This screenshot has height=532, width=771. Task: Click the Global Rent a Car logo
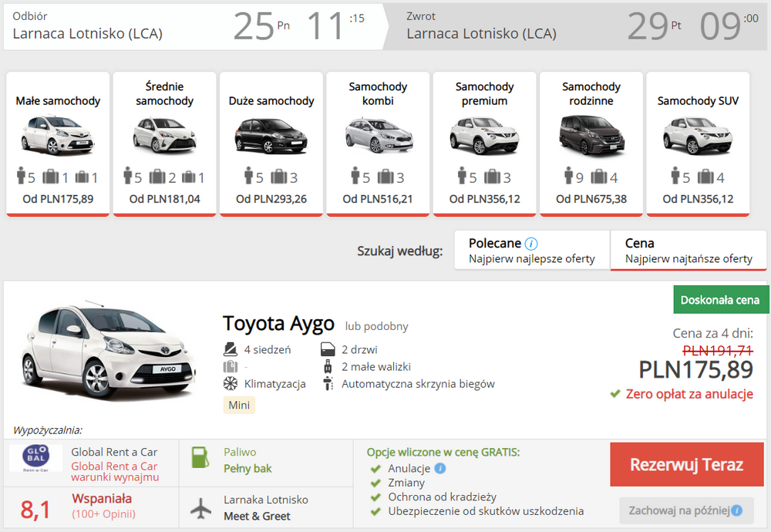pyautogui.click(x=36, y=458)
